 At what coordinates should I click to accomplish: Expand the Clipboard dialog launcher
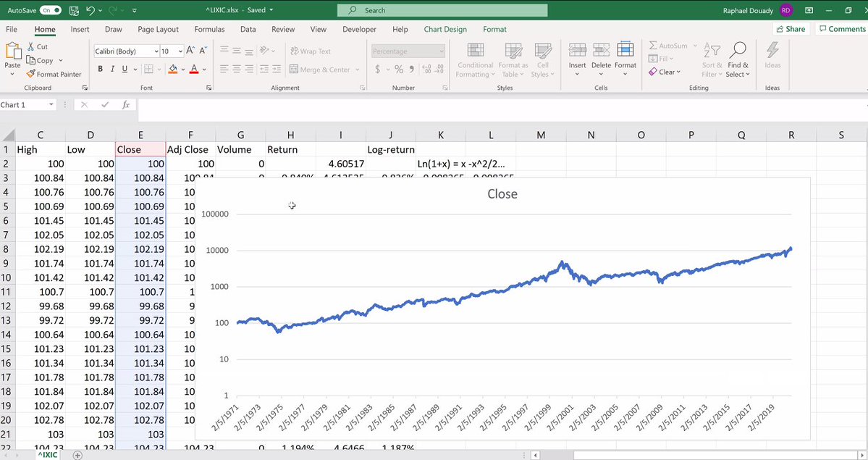point(85,88)
